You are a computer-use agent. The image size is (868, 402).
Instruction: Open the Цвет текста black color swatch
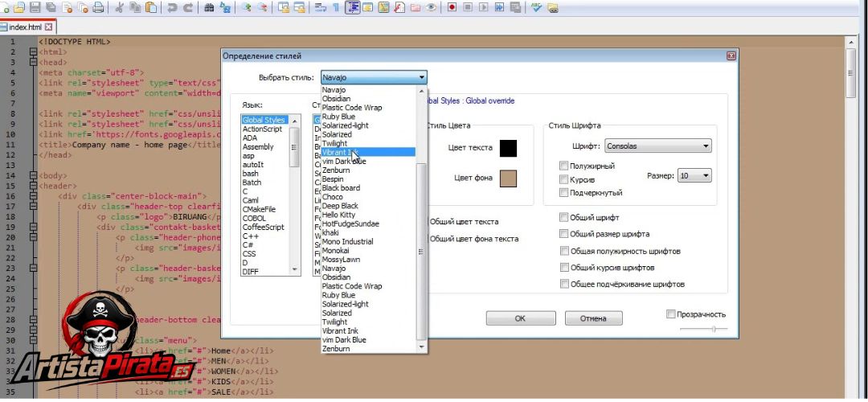coord(508,149)
